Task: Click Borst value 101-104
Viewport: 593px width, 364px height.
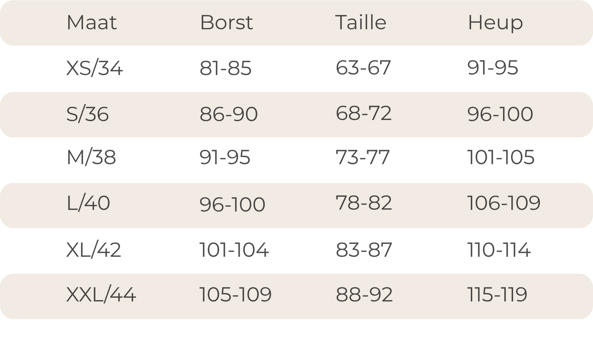Action: 234,250
